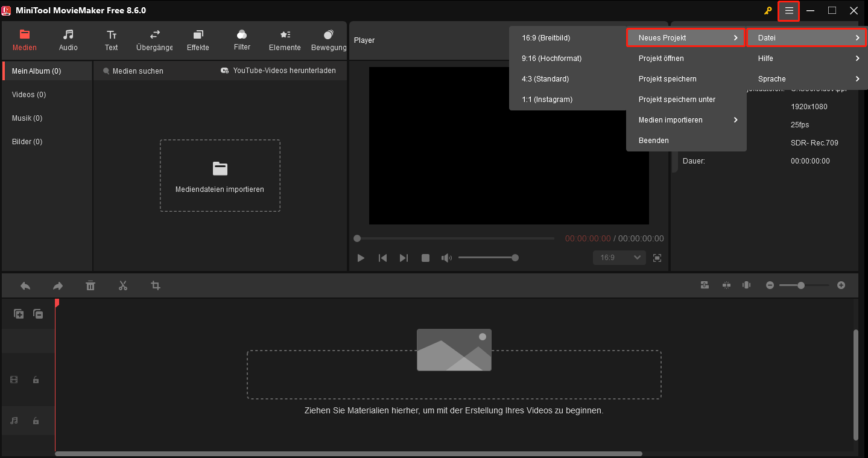The width and height of the screenshot is (868, 458).
Task: Adjust the timeline zoom slider
Action: click(x=802, y=285)
